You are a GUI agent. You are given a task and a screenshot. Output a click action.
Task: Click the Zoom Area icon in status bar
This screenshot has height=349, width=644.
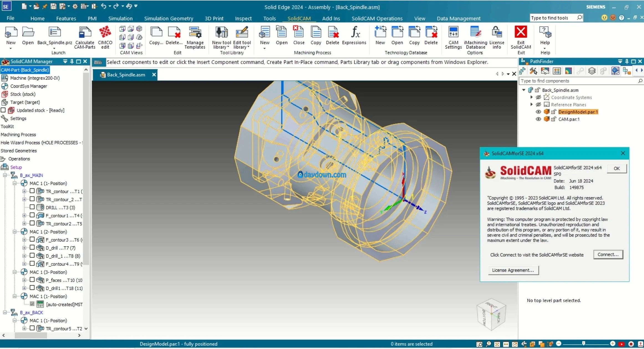pos(479,344)
